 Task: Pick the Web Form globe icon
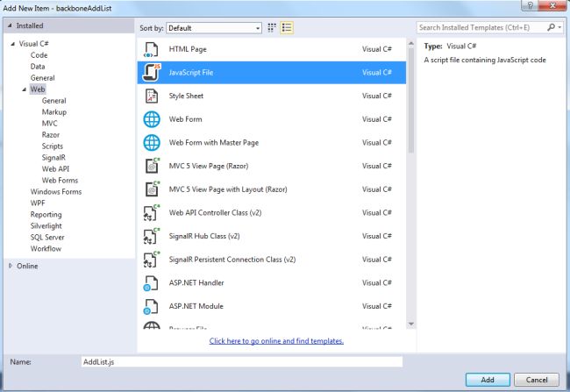[152, 119]
